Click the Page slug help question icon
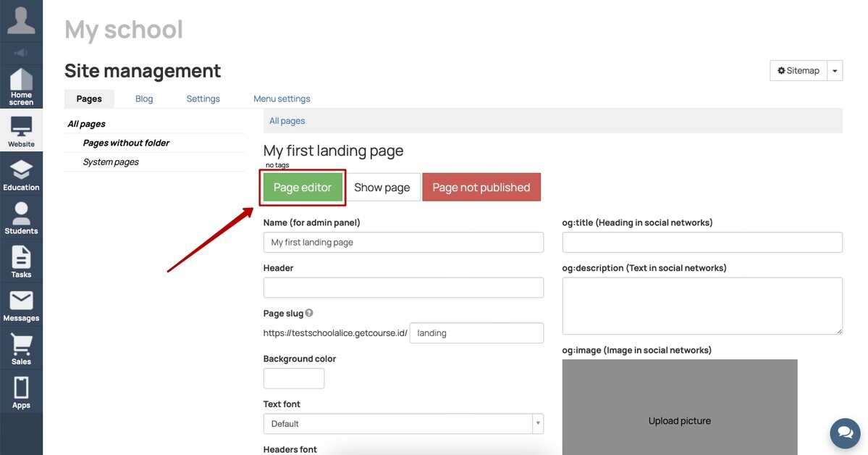Screen dimensions: 868x455 point(309,312)
